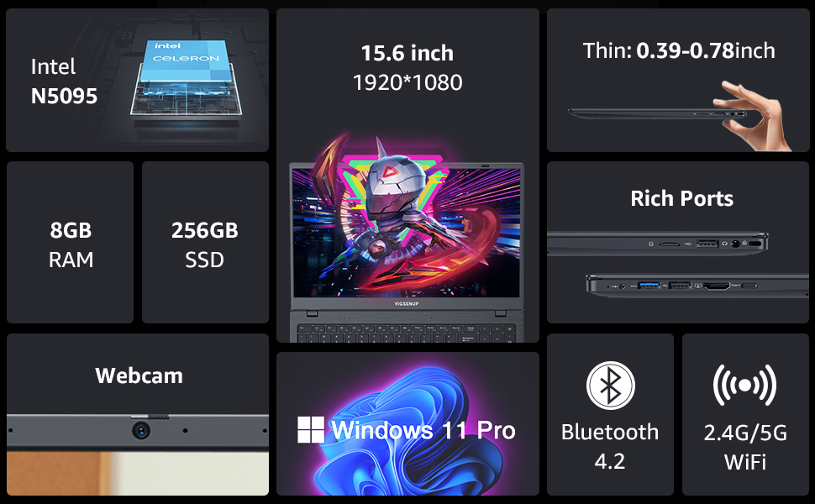Click the Bluetooth symbol icon
Screen dimensions: 815x504
point(610,386)
